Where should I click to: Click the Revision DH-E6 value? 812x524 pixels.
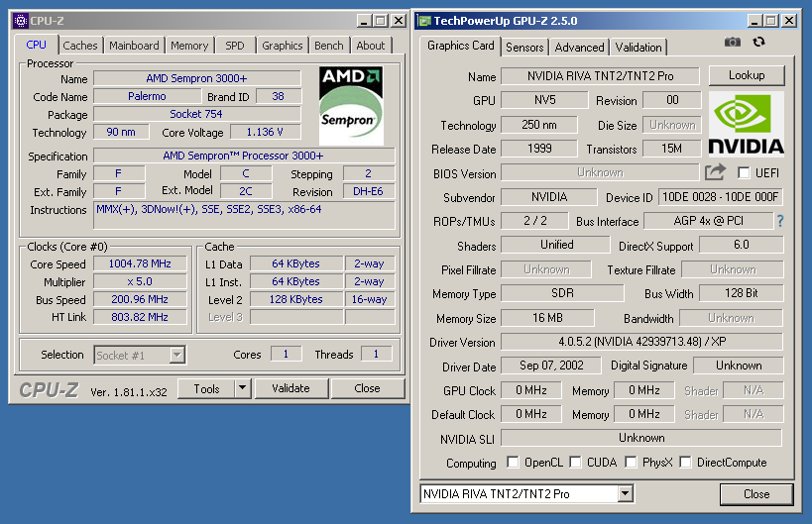pyautogui.click(x=369, y=191)
